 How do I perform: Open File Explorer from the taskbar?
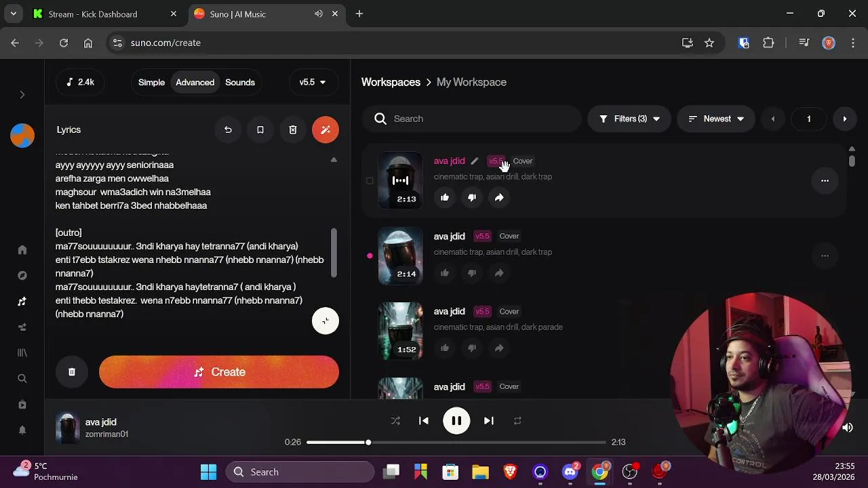(480, 472)
